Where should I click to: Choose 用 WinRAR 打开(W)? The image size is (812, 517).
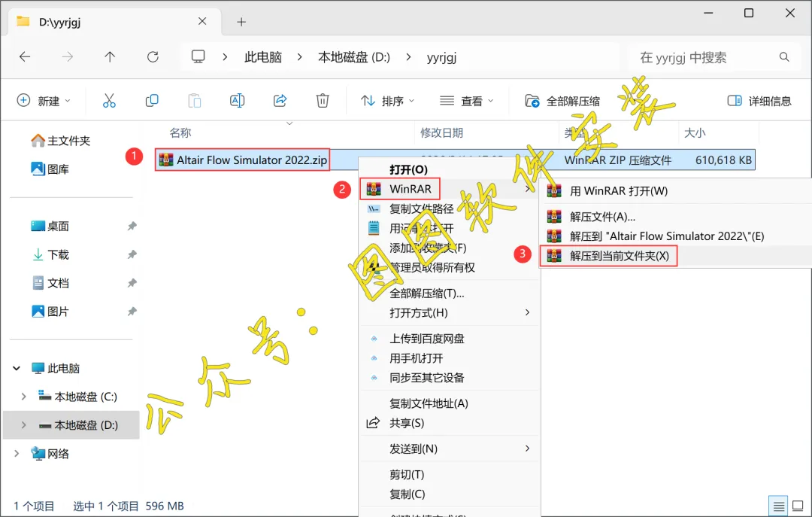619,191
